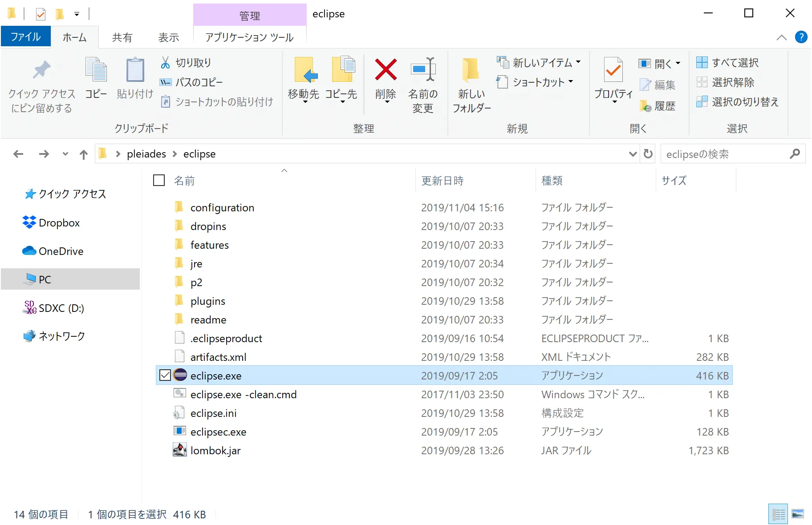Click すべて選択 (Select all) icon
This screenshot has width=812, height=525.
pyautogui.click(x=702, y=63)
